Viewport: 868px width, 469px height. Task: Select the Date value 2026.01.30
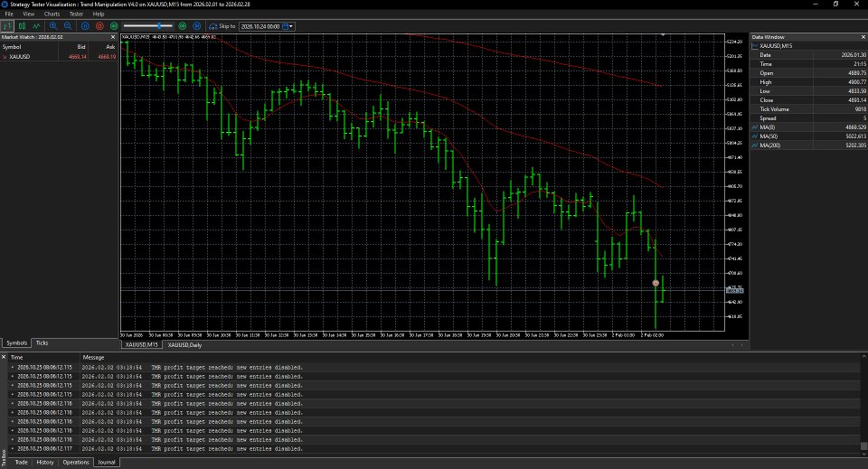(x=854, y=55)
